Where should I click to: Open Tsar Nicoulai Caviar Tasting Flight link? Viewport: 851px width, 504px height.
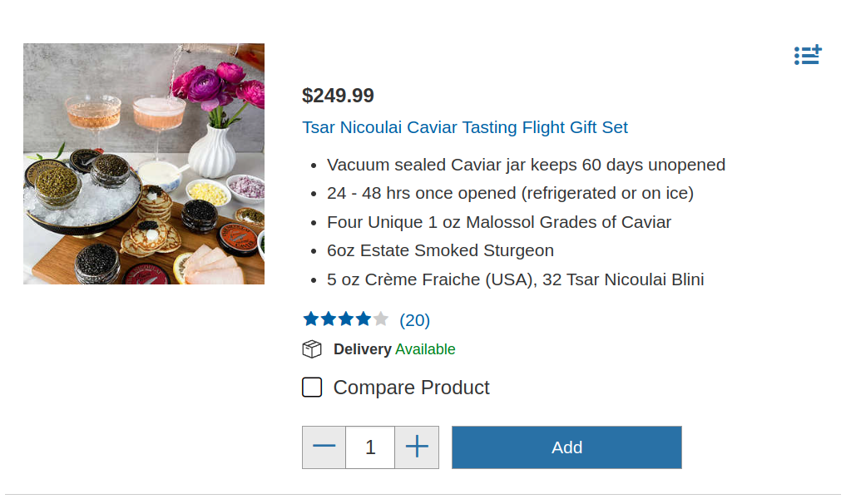point(465,127)
